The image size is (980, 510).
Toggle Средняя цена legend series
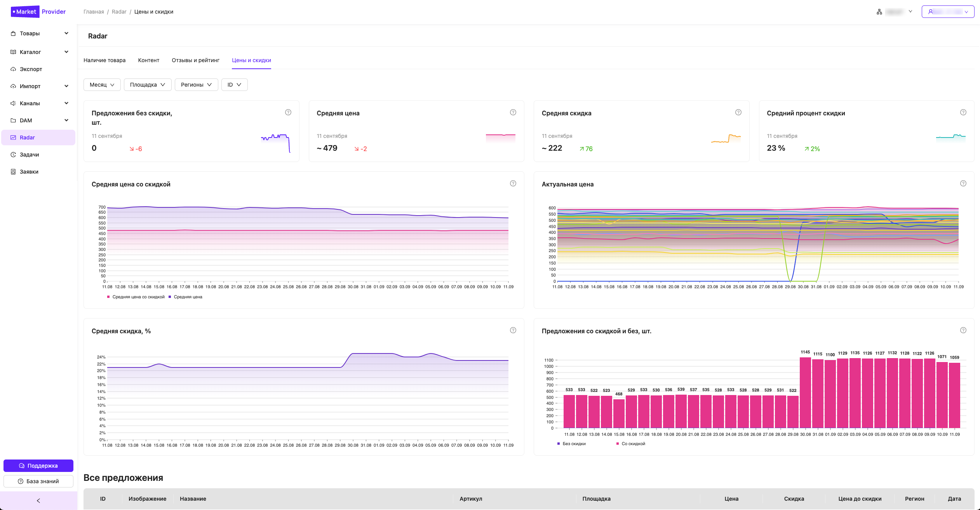(188, 297)
